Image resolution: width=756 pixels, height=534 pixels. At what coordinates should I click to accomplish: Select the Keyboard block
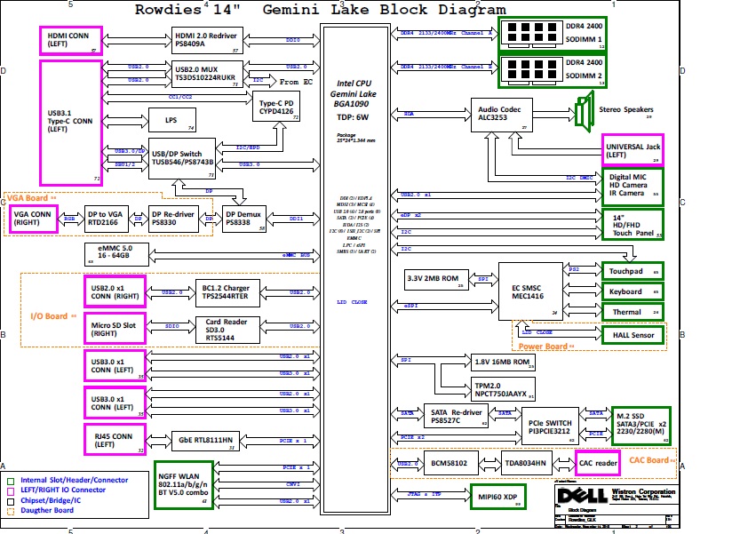click(x=633, y=291)
